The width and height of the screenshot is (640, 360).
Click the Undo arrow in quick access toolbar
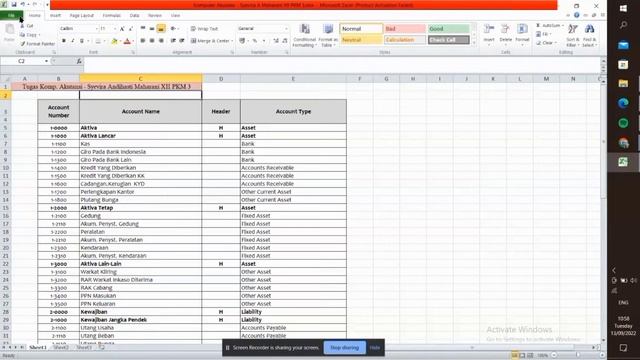click(x=23, y=4)
